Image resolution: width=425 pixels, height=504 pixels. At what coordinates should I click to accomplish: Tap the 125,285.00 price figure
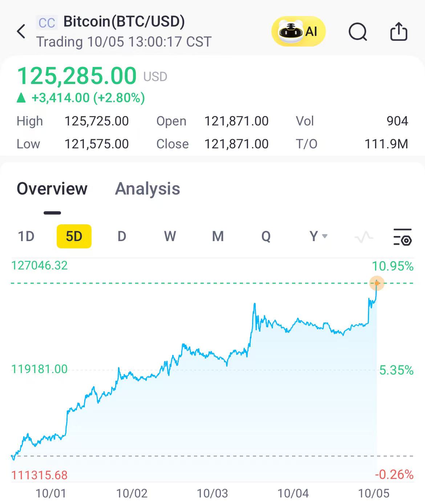[77, 76]
